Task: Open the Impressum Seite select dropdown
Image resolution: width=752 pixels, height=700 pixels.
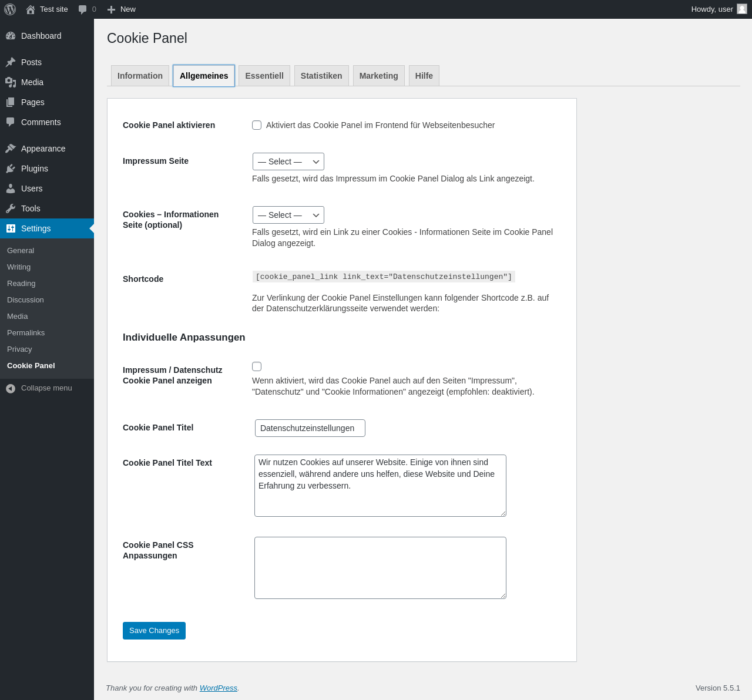Action: (288, 161)
